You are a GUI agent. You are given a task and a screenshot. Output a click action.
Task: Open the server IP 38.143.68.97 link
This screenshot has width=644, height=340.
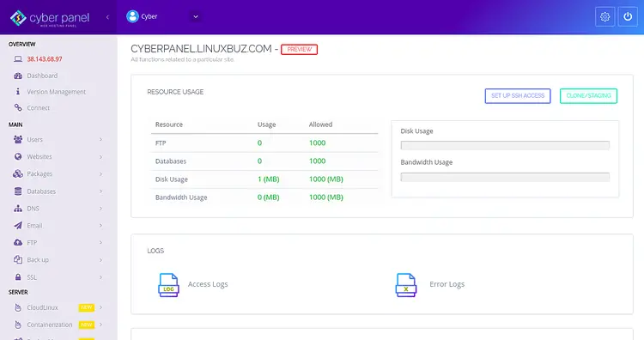45,59
